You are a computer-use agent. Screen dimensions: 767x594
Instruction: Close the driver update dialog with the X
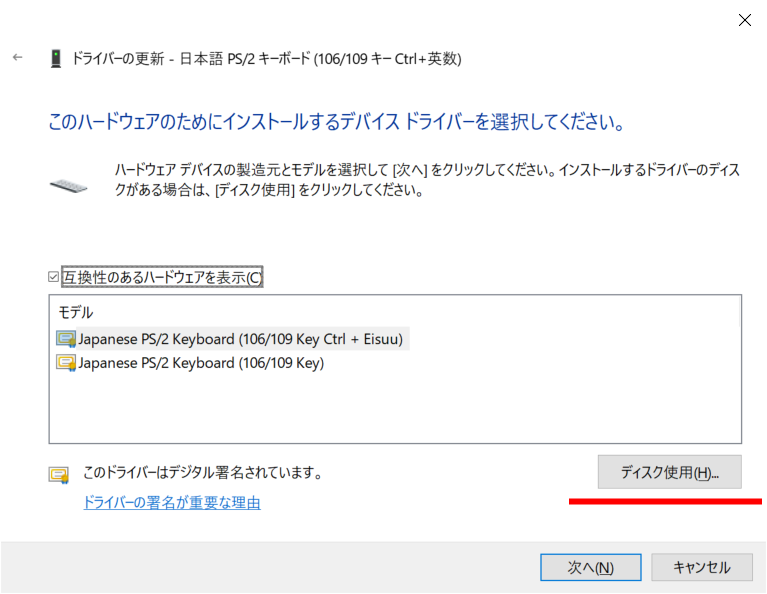744,20
